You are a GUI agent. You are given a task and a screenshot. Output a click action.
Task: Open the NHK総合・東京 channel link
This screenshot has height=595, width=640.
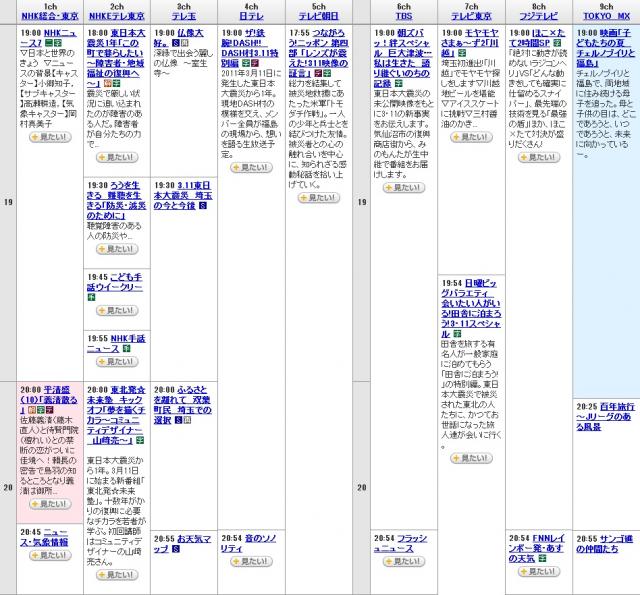click(50, 16)
